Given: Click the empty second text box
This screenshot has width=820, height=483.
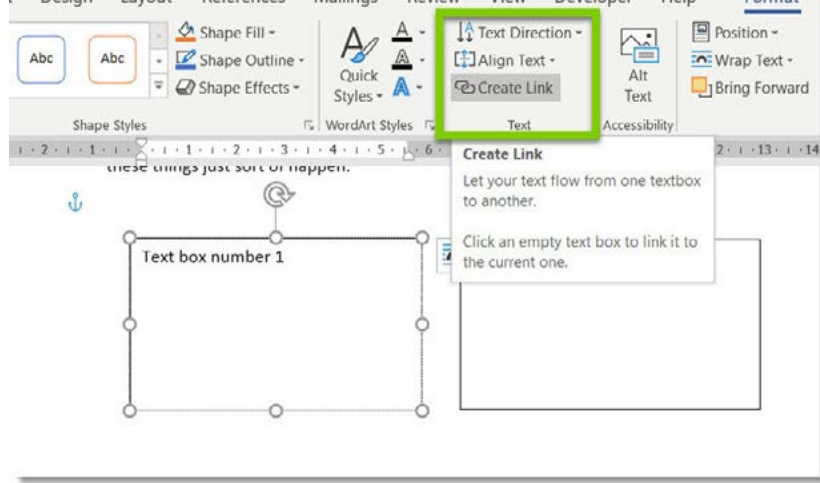Looking at the screenshot, I should tap(610, 346).
